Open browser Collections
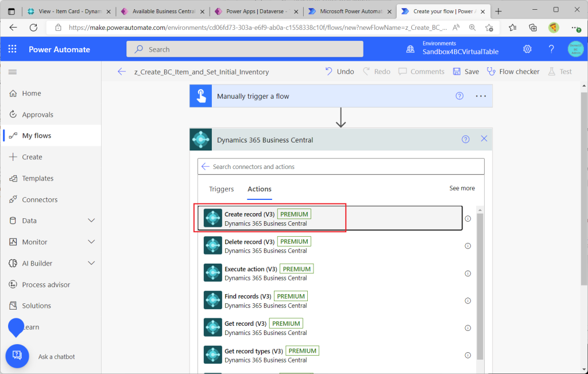588x374 pixels. point(532,28)
